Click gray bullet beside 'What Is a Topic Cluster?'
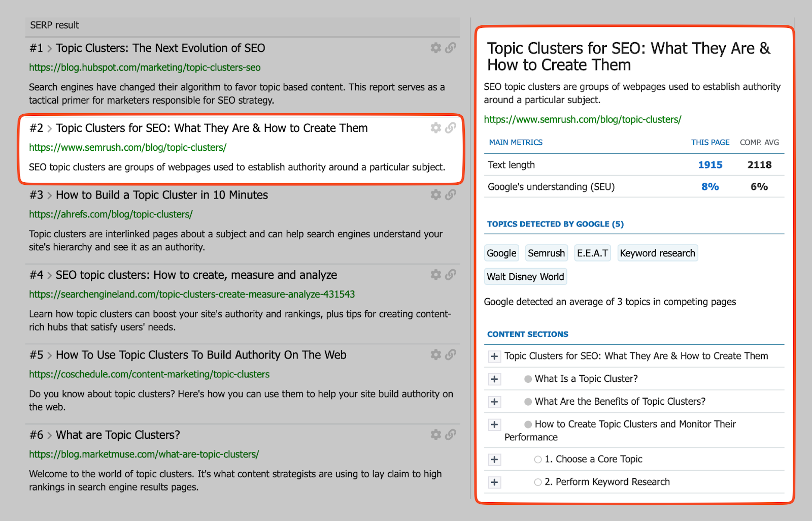The width and height of the screenshot is (812, 521). pos(528,379)
